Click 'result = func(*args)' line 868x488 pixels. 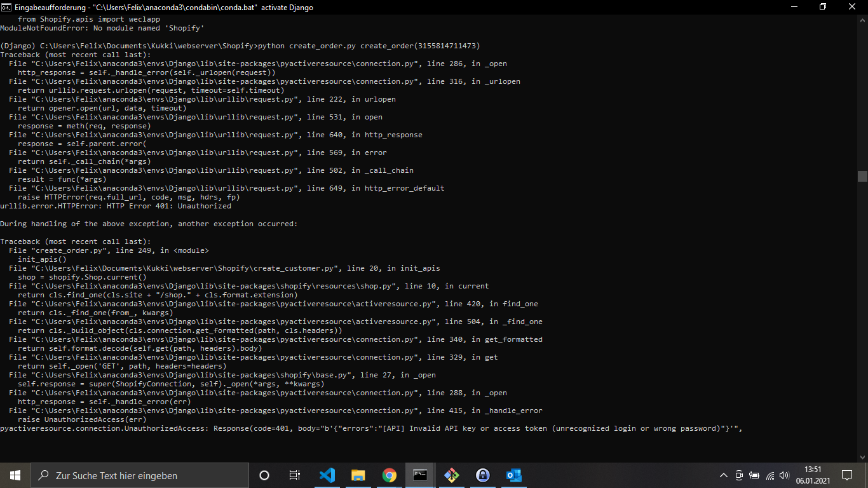click(62, 179)
